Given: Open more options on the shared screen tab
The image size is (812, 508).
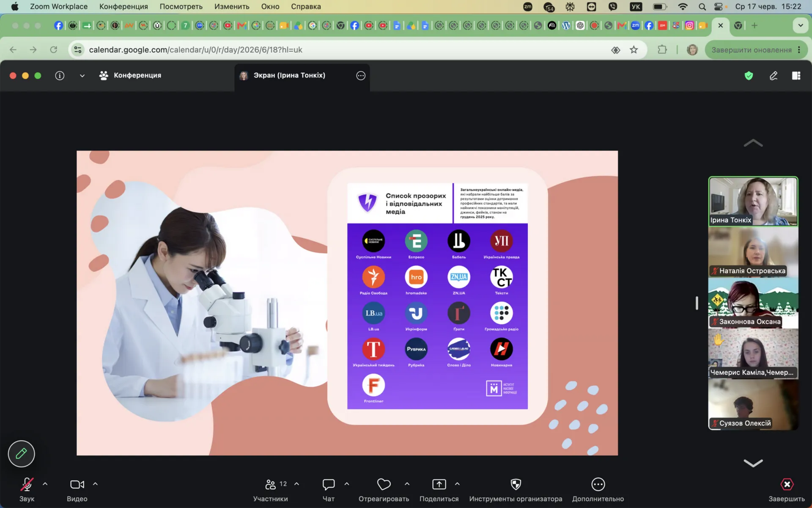Looking at the screenshot, I should coord(361,75).
